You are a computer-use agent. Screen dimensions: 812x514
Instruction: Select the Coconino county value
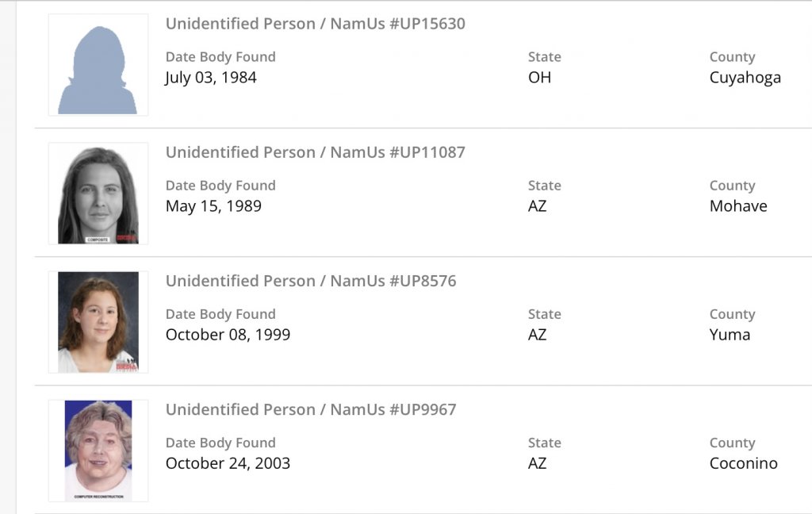[x=743, y=463]
